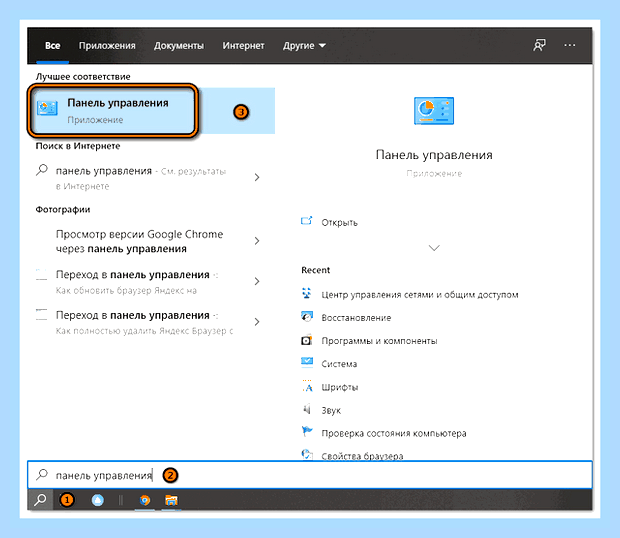
Task: Expand arrow for Как обновить браузер result
Action: point(257,281)
